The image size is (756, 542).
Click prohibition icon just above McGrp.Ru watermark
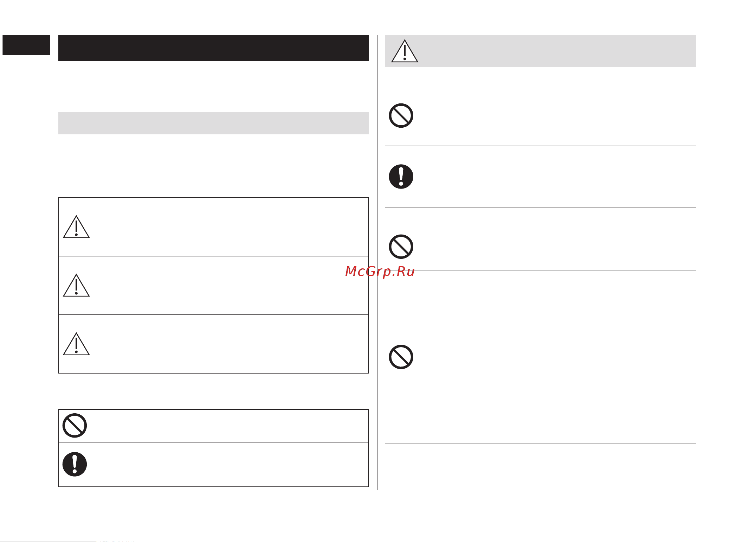click(401, 247)
